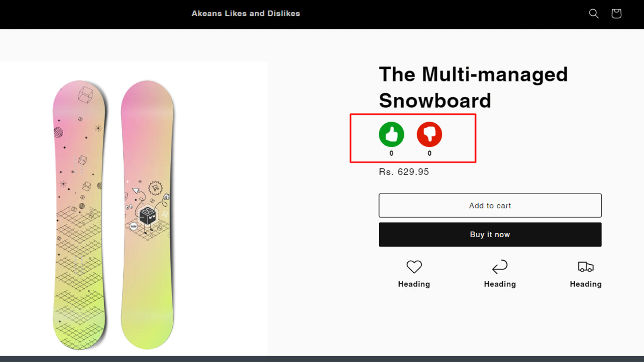Open the shopping cart icon
The height and width of the screenshot is (362, 644).
click(616, 14)
